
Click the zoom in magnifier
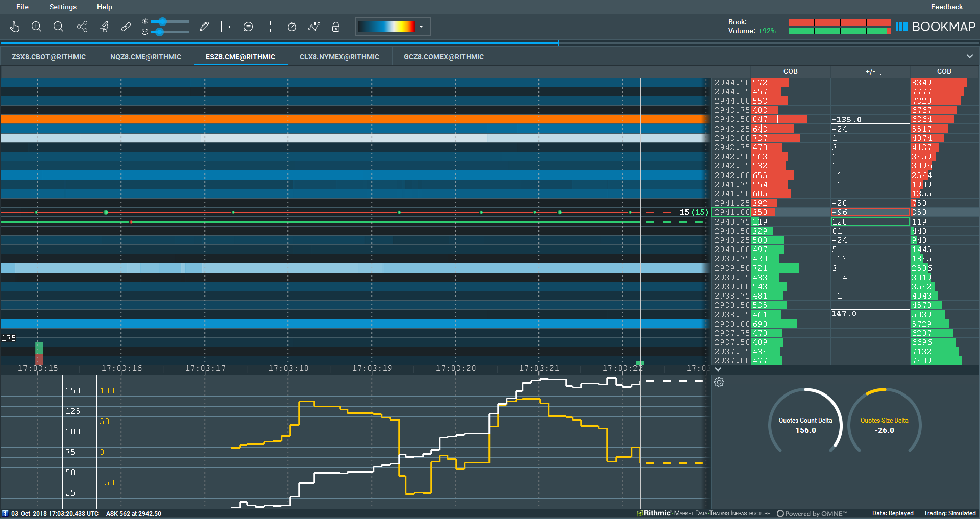tap(36, 27)
